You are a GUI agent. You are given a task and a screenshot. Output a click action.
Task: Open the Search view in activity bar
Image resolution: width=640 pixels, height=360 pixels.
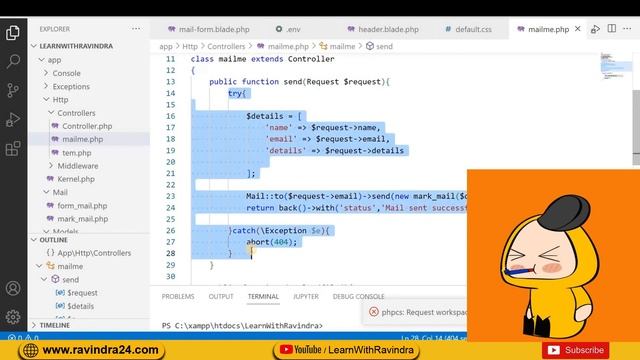click(x=13, y=61)
